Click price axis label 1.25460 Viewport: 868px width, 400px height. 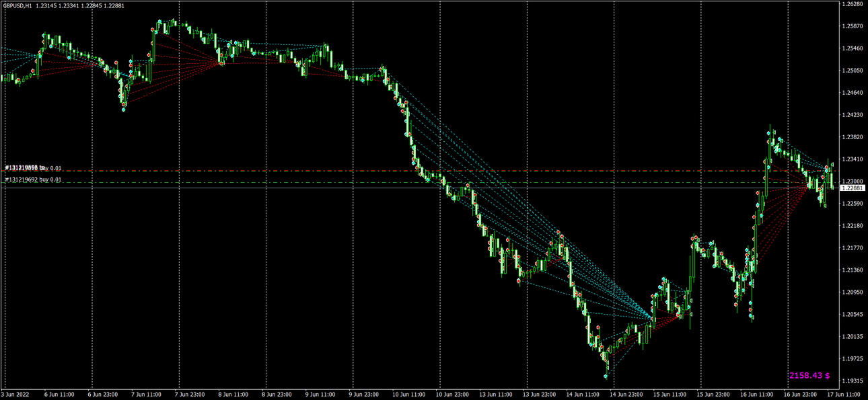point(853,48)
